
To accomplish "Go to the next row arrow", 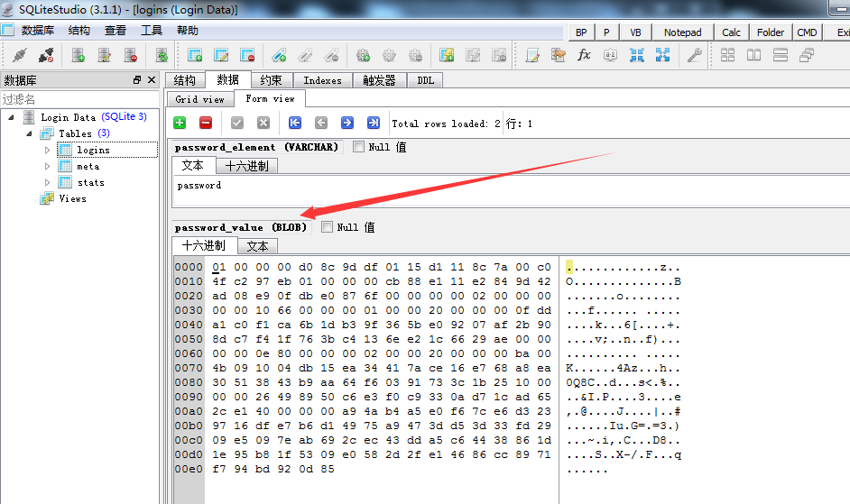I will [x=347, y=124].
